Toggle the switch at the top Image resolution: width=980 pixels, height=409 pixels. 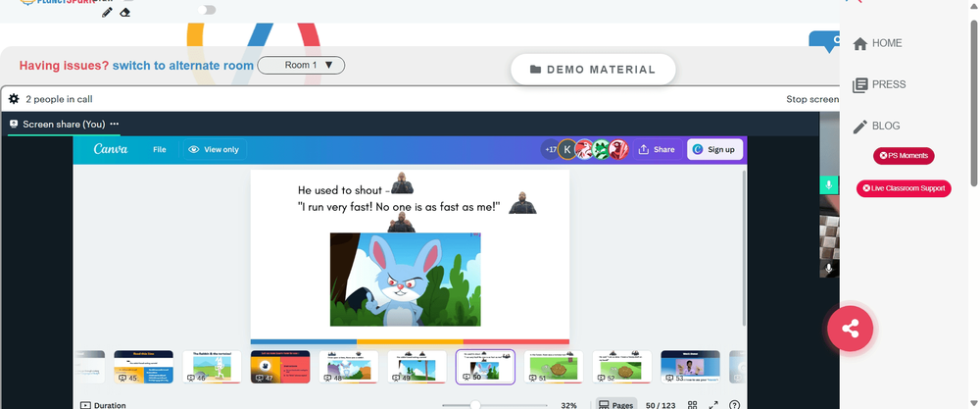click(207, 10)
